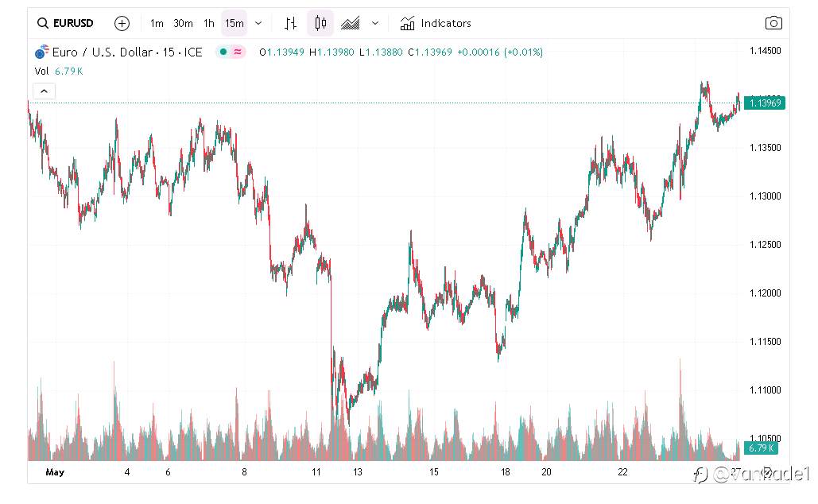This screenshot has height=504, width=818.
Task: Click the 18 date label on the time axis
Action: [506, 472]
